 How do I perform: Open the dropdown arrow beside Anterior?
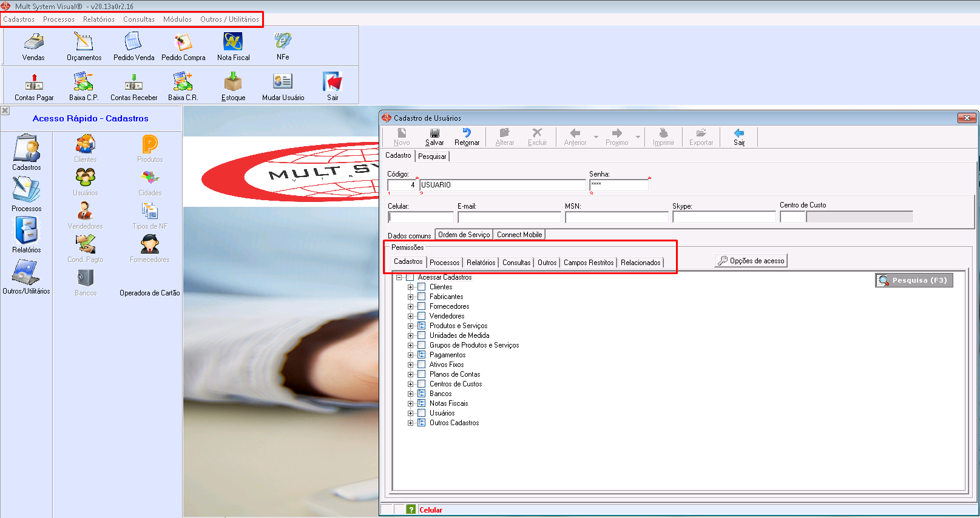click(596, 137)
